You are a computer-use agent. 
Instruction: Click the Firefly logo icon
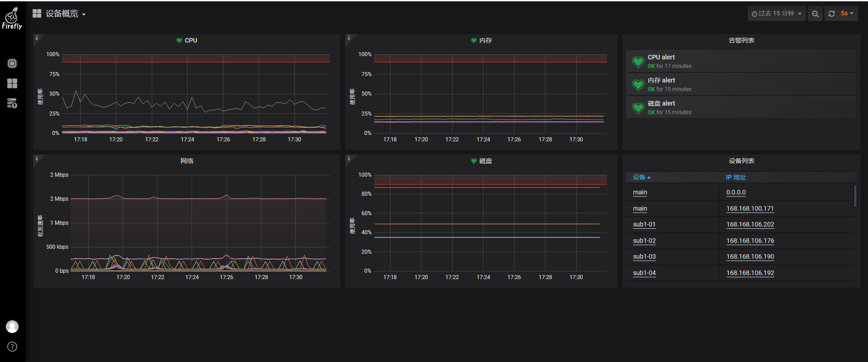[x=12, y=18]
